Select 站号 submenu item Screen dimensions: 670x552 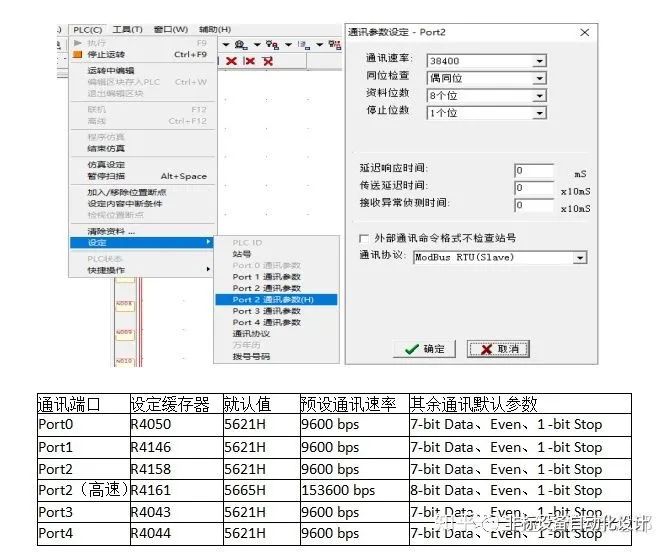point(276,254)
